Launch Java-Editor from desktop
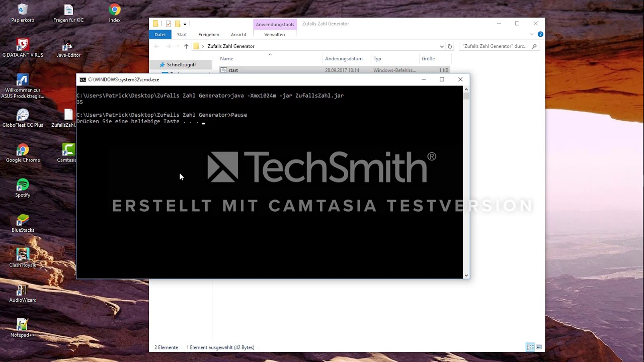This screenshot has width=644, height=362. [68, 48]
